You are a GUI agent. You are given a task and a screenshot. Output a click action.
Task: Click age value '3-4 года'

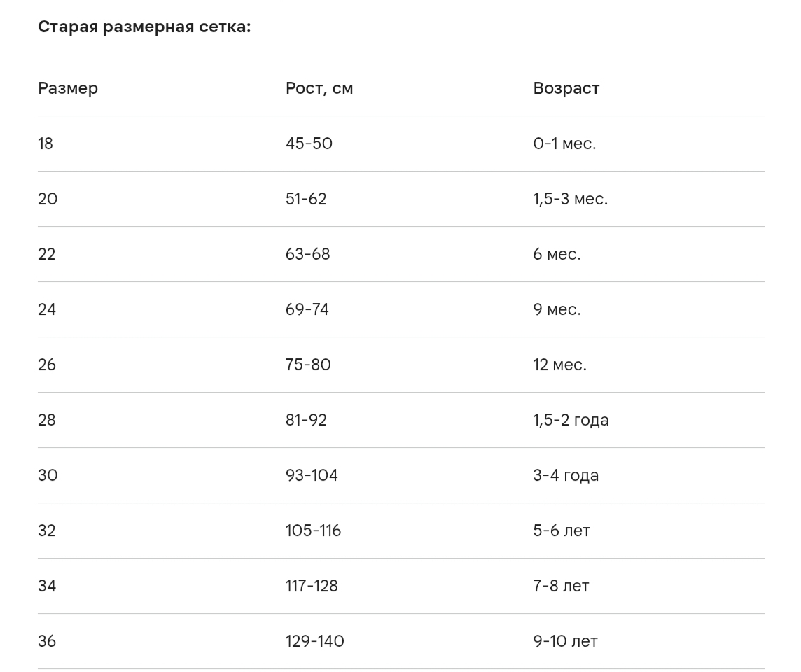[566, 475]
